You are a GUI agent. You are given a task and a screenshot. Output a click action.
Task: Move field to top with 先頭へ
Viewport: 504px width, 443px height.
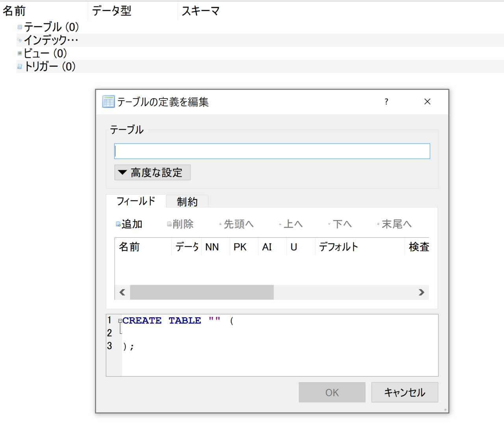coord(236,224)
